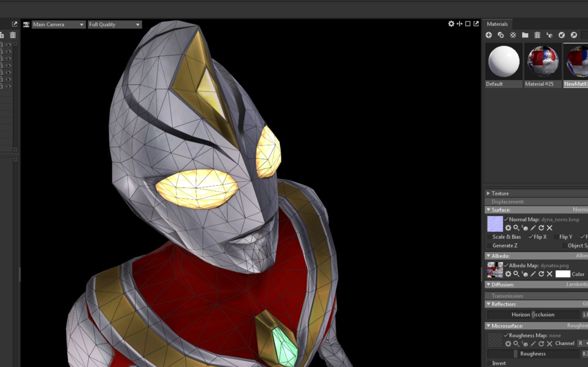Toggle the bottommost eye visibility icon in scene list
The height and width of the screenshot is (367, 588).
tap(8, 86)
